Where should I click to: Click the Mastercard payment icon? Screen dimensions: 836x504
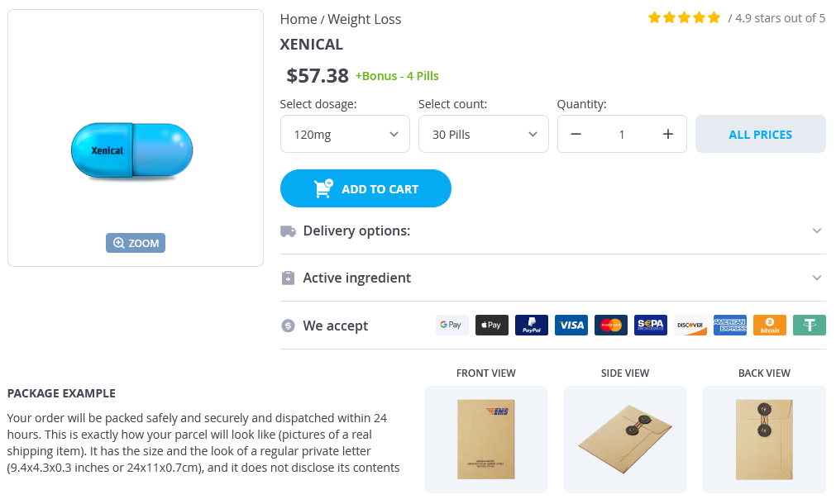pos(610,326)
